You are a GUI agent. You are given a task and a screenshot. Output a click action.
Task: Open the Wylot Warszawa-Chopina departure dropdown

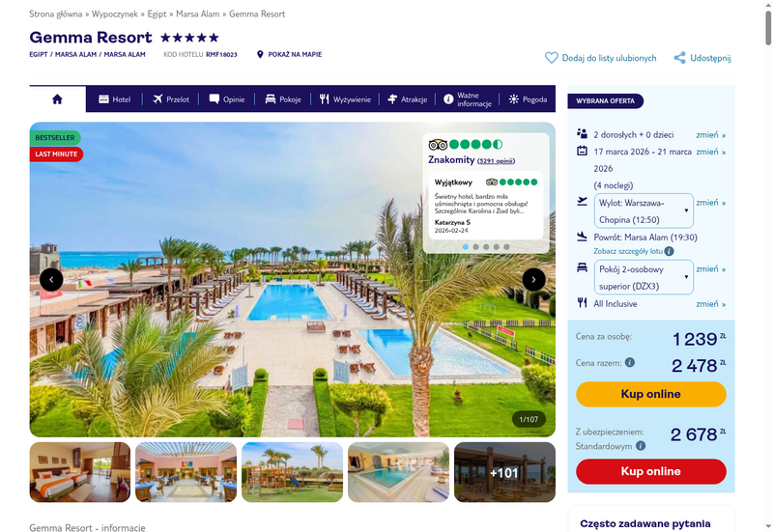pos(644,210)
